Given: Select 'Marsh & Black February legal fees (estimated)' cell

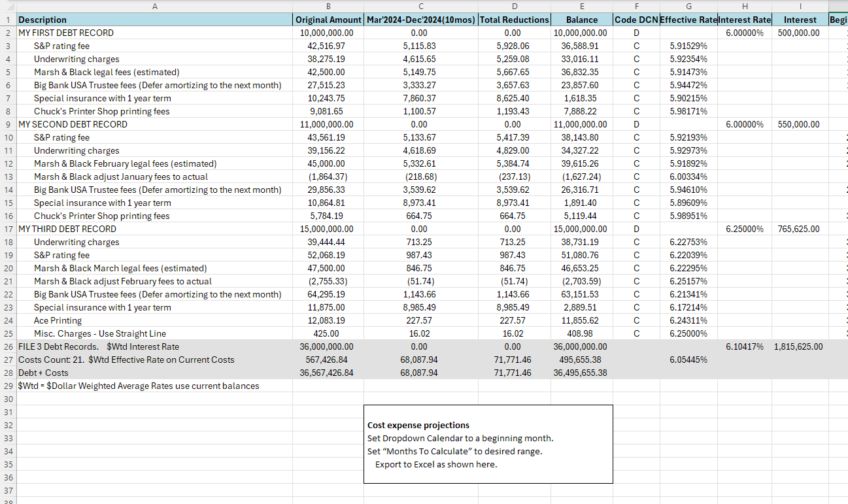Looking at the screenshot, I should click(x=154, y=163).
